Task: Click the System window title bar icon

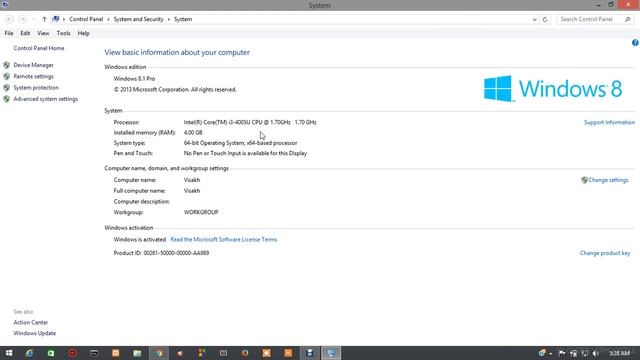Action: point(5,5)
